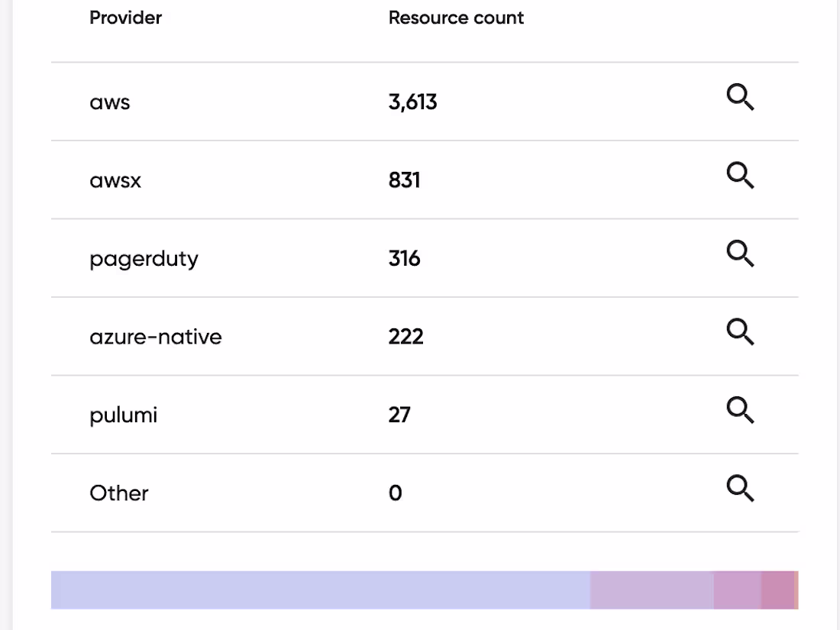Select the pulumi provider name

click(123, 415)
